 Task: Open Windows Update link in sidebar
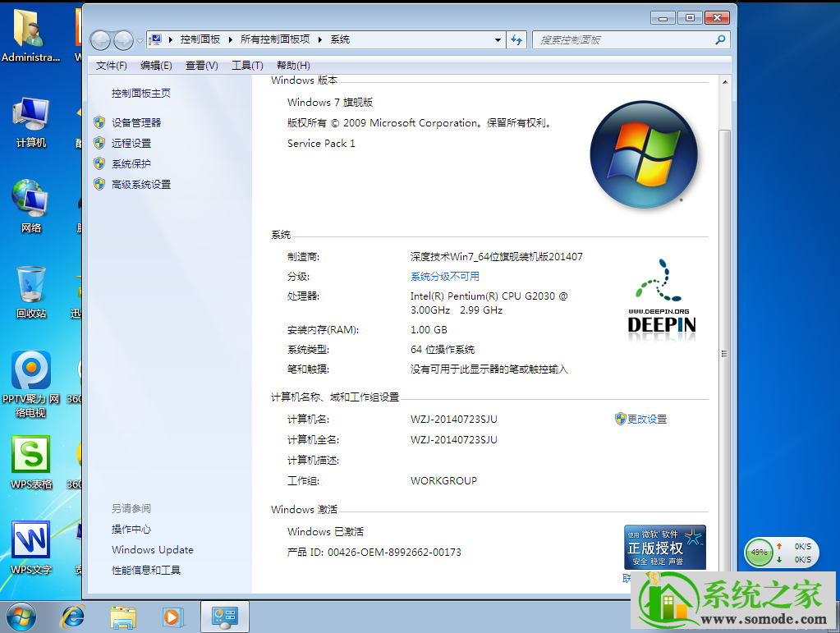[153, 549]
